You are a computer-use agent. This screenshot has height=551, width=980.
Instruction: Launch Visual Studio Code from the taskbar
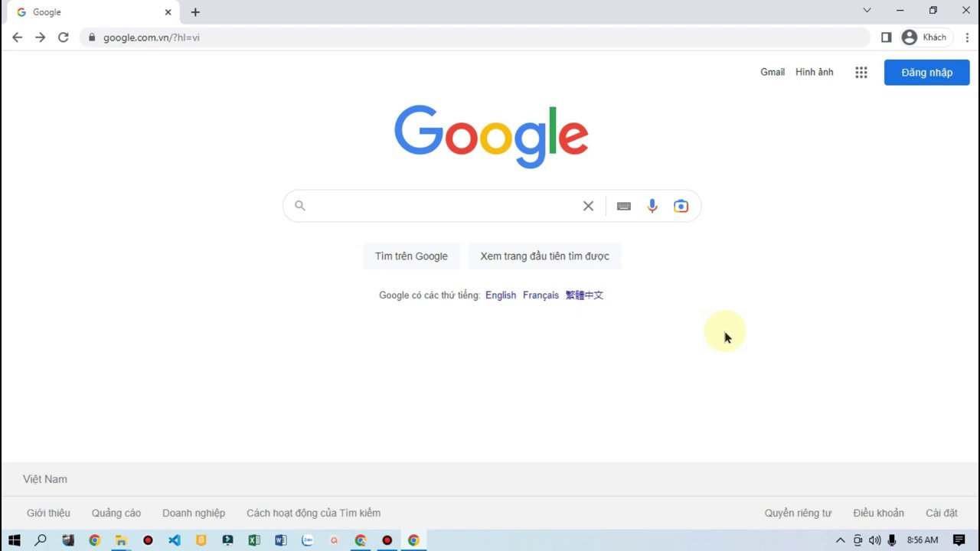click(175, 540)
